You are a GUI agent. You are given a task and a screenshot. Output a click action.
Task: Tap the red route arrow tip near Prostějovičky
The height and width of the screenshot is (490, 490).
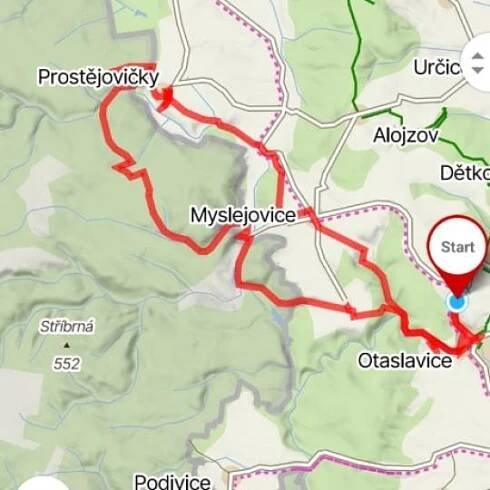(165, 97)
